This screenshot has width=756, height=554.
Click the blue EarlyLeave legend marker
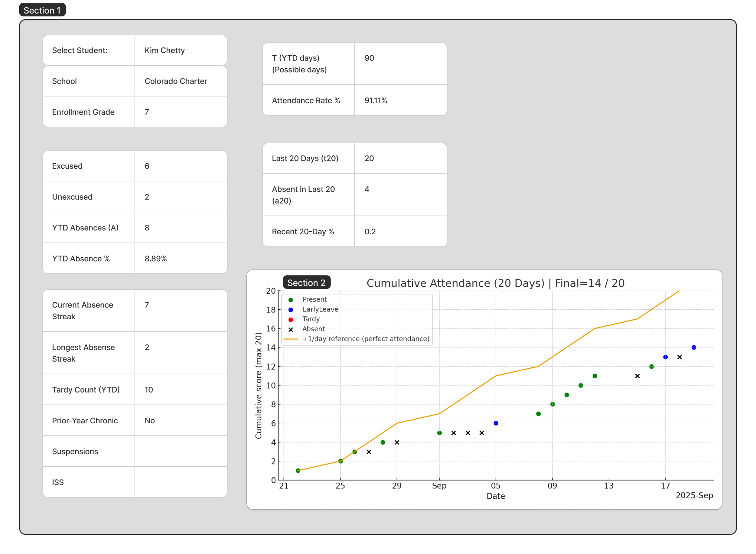pos(291,310)
